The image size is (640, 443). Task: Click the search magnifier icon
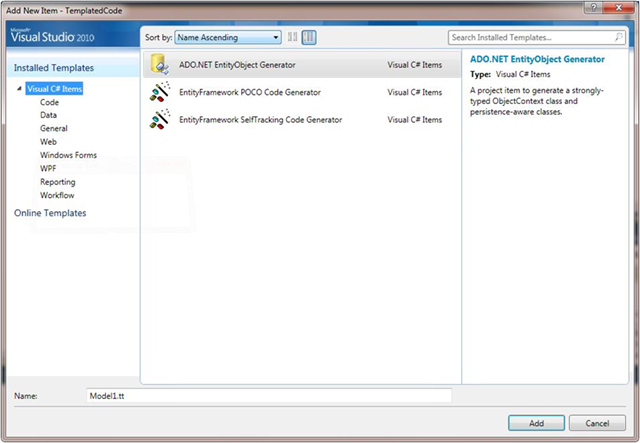pyautogui.click(x=619, y=37)
